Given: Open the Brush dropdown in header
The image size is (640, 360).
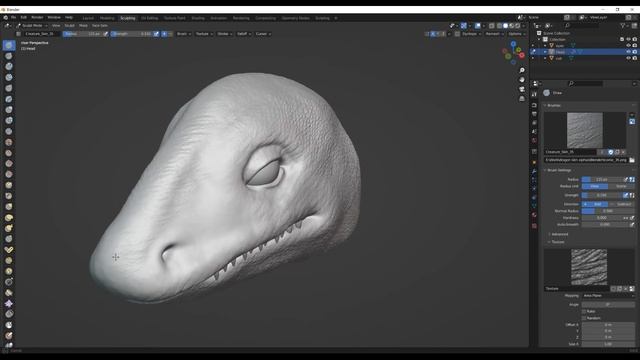Looking at the screenshot, I should pos(184,34).
